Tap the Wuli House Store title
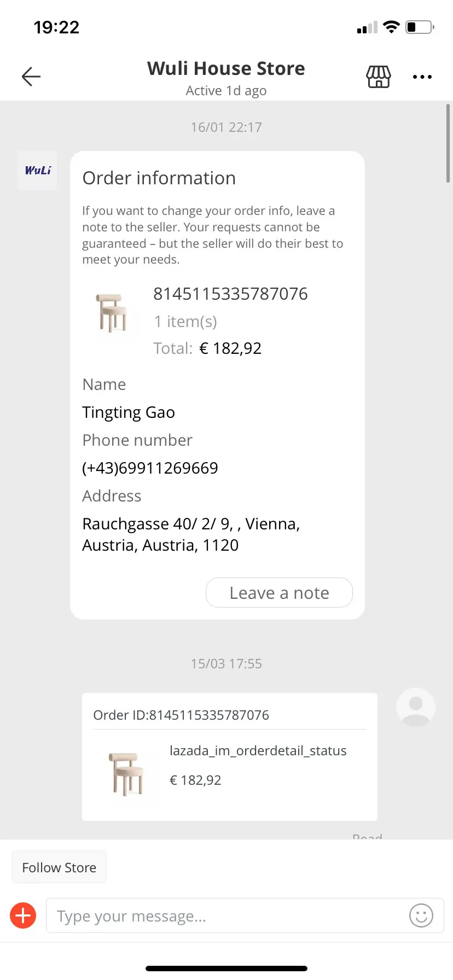 [226, 68]
